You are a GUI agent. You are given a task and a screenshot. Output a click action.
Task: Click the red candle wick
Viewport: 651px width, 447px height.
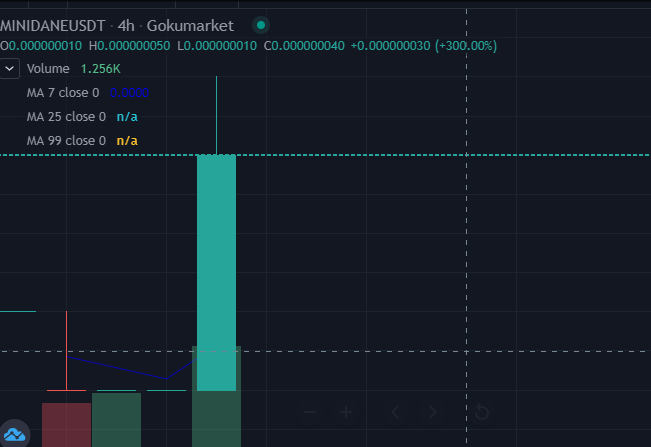click(66, 350)
